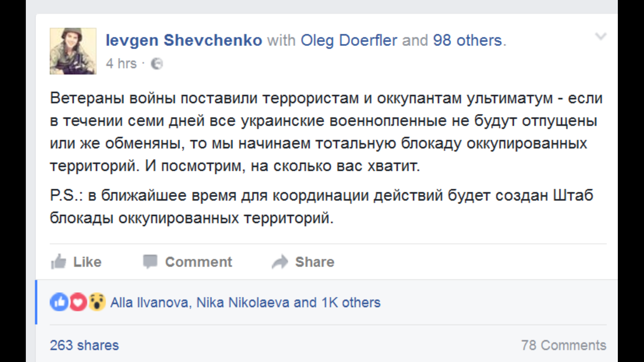The height and width of the screenshot is (362, 644).
Task: Click the blue Like reaction icon
Action: click(59, 302)
